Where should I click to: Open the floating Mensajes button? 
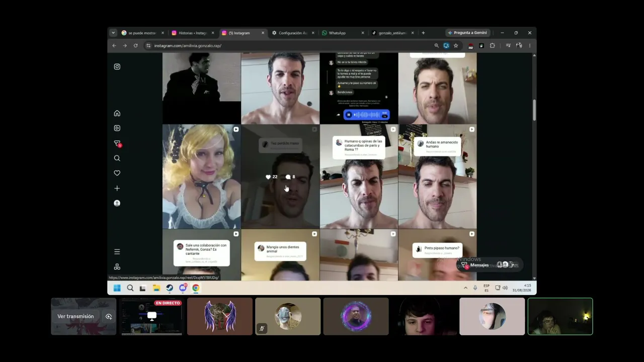point(489,265)
